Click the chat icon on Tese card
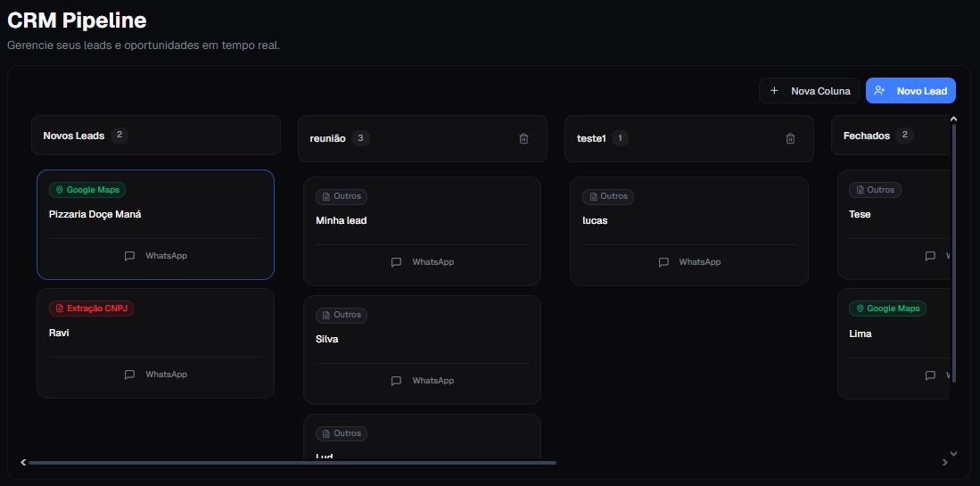This screenshot has width=980, height=486. click(930, 256)
